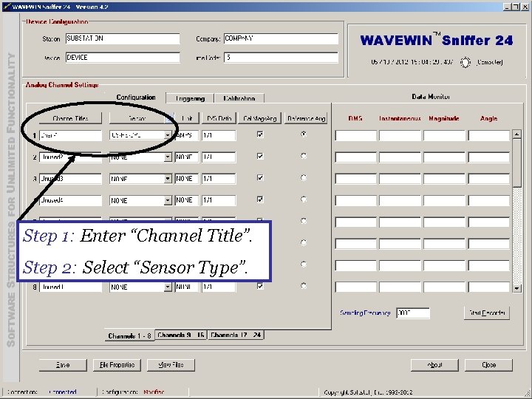
Task: Click the Unit column header button
Action: click(187, 118)
